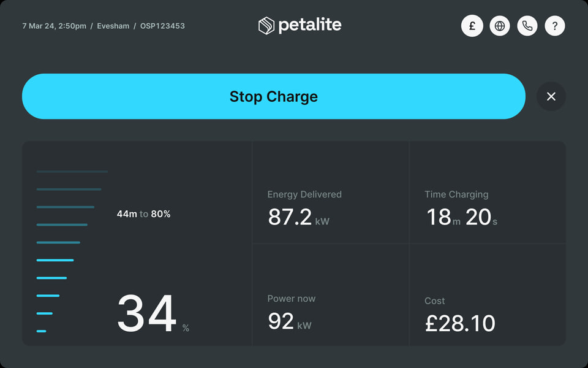The width and height of the screenshot is (588, 368).
Task: Click the Power now label
Action: (x=292, y=299)
